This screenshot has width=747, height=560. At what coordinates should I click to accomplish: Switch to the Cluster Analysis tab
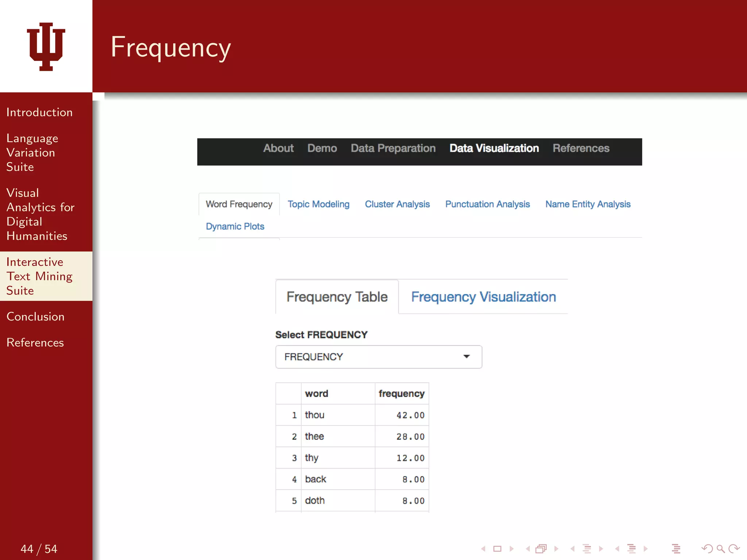(x=397, y=204)
